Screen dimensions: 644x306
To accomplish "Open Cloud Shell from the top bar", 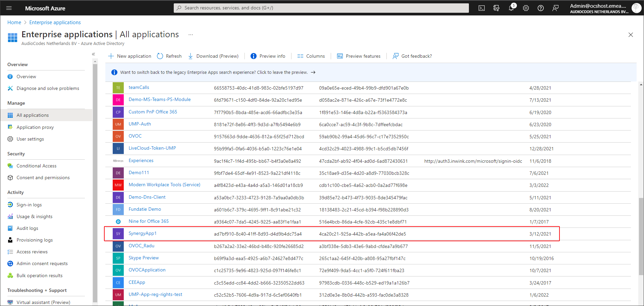I will (x=482, y=8).
